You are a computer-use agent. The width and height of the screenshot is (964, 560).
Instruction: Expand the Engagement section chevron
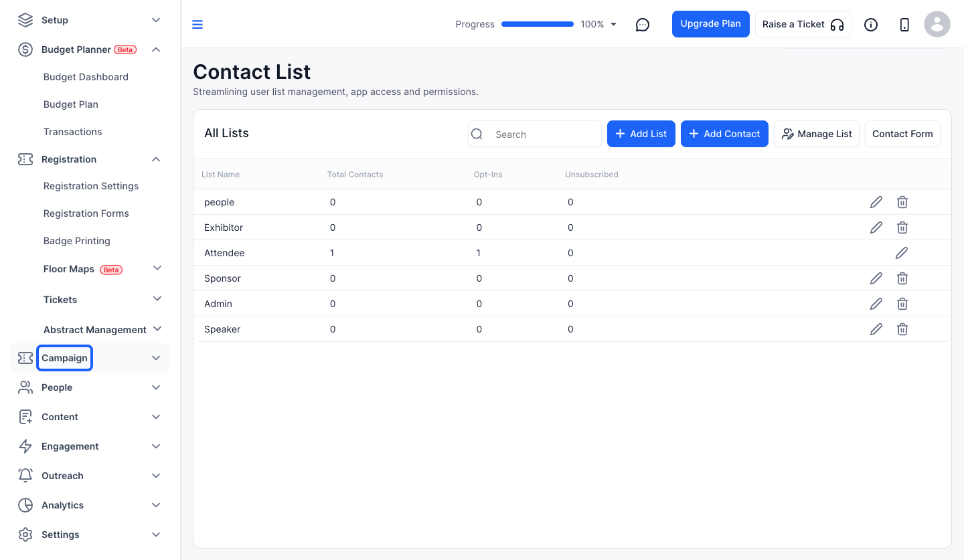point(156,446)
